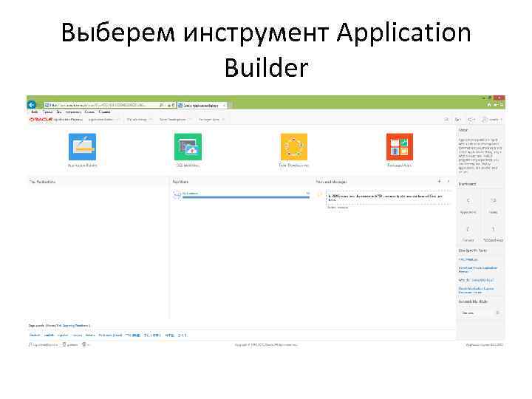Screen dimensions: 532x399
Task: Open the Applications dashboard tile
Action: pyautogui.click(x=468, y=205)
